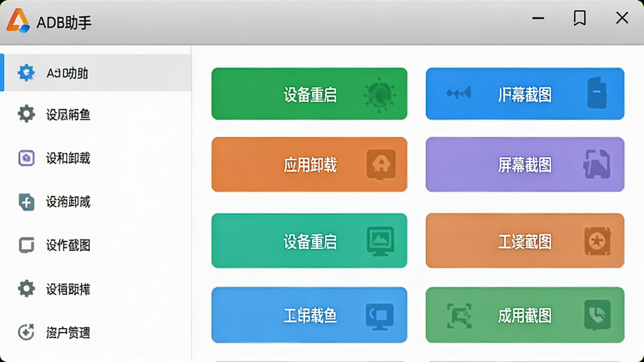Click the blue button right of green 设备重启
This screenshot has height=362, width=644.
[x=525, y=94]
